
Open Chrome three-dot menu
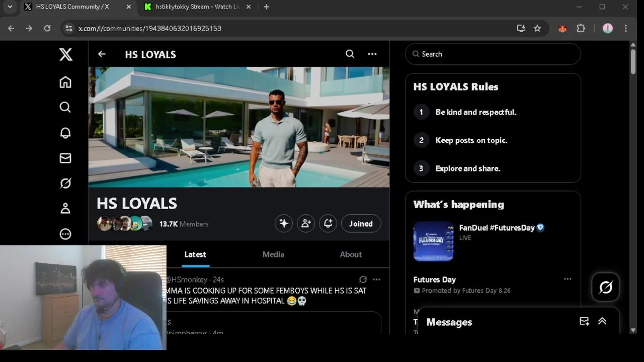626,29
